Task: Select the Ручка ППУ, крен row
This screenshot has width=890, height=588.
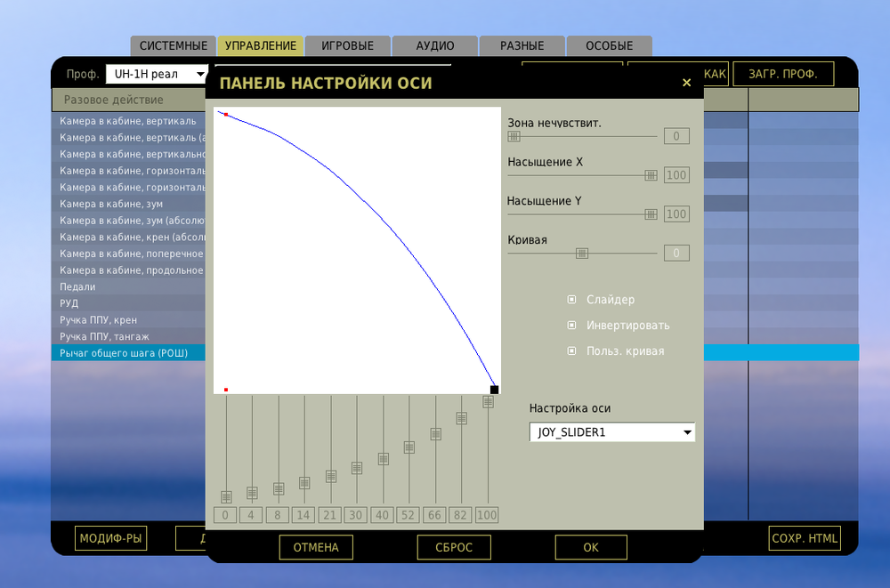Action: (x=129, y=319)
